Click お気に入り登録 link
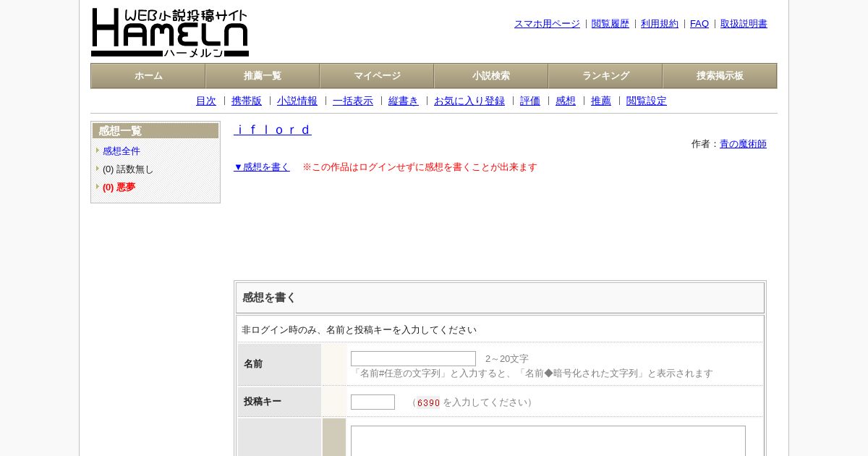Viewport: 868px width, 456px height. [469, 101]
